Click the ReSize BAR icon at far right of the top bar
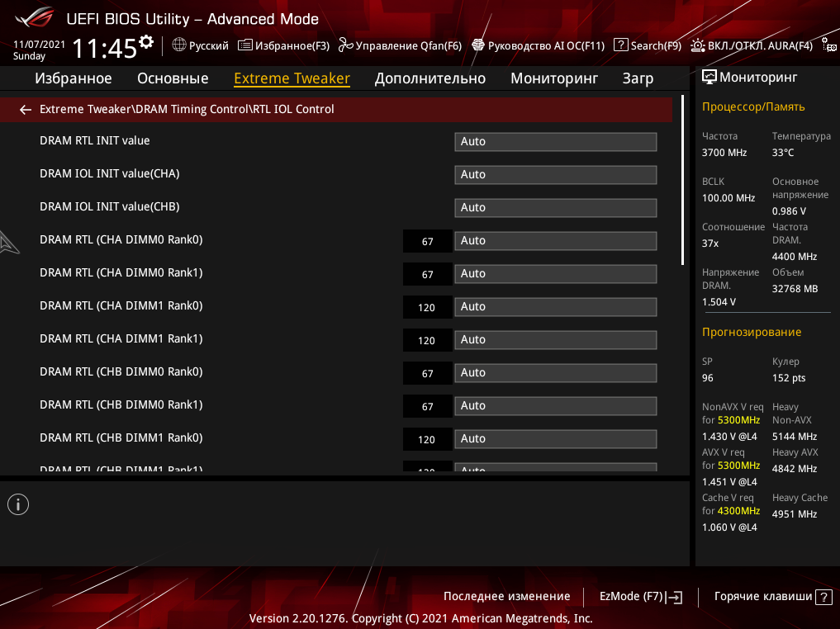This screenshot has width=840, height=629. coord(829,45)
